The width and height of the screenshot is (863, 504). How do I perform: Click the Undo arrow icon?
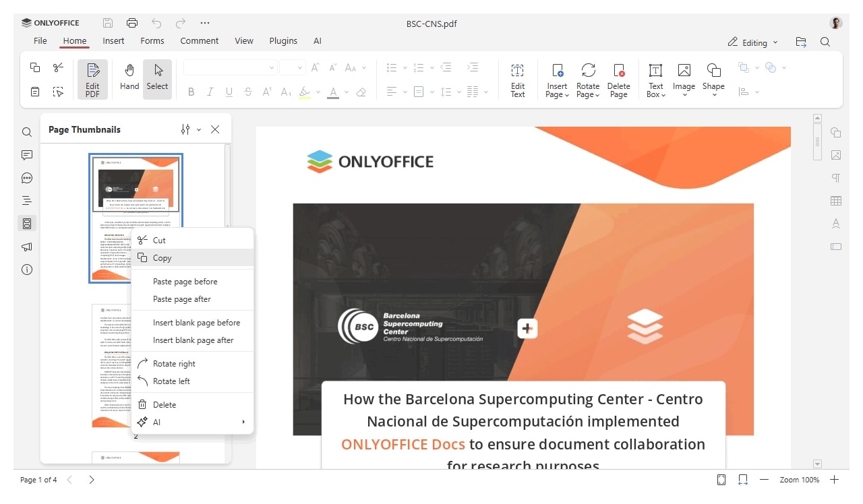[x=156, y=23]
